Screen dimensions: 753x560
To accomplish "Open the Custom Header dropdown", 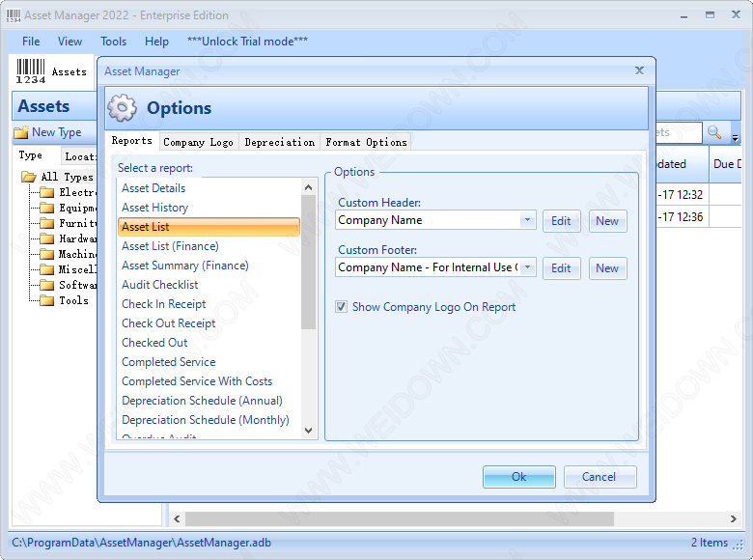I will (x=527, y=220).
